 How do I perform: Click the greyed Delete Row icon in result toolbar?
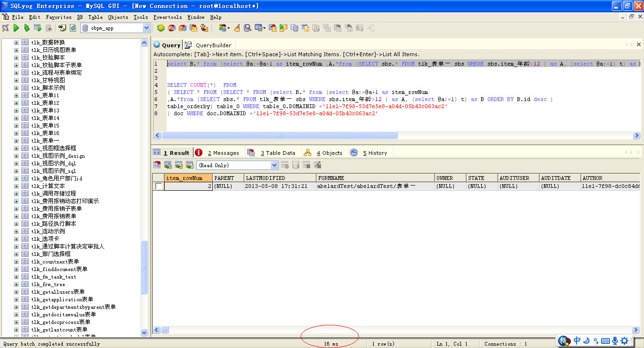point(307,165)
